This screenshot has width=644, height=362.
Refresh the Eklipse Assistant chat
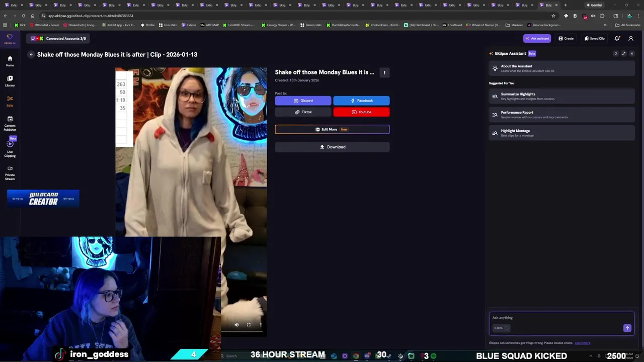point(615,53)
